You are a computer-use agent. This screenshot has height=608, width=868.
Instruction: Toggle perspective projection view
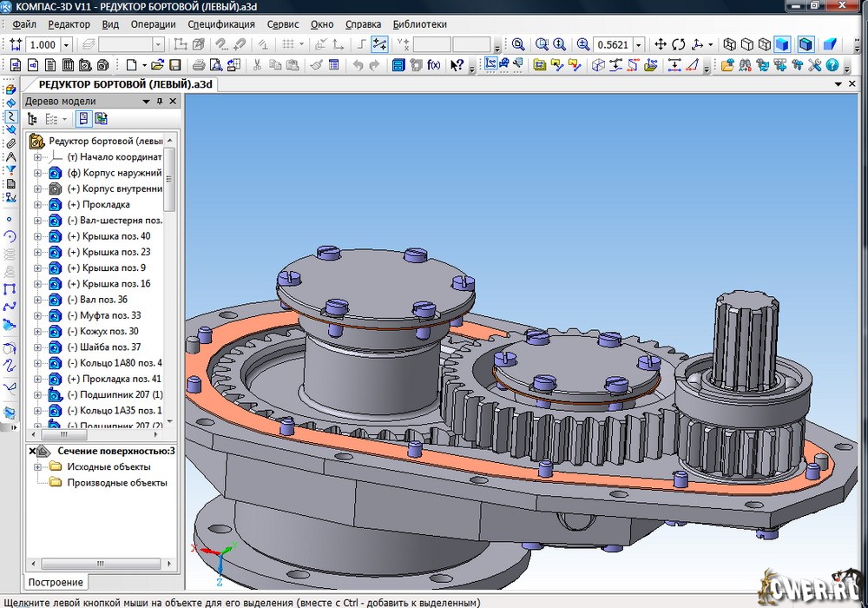pyautogui.click(x=830, y=44)
